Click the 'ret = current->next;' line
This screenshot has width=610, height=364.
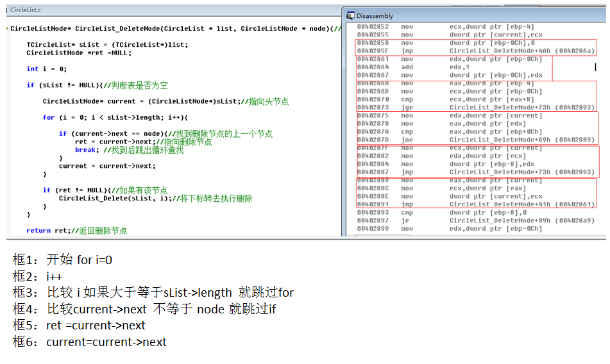pyautogui.click(x=144, y=142)
